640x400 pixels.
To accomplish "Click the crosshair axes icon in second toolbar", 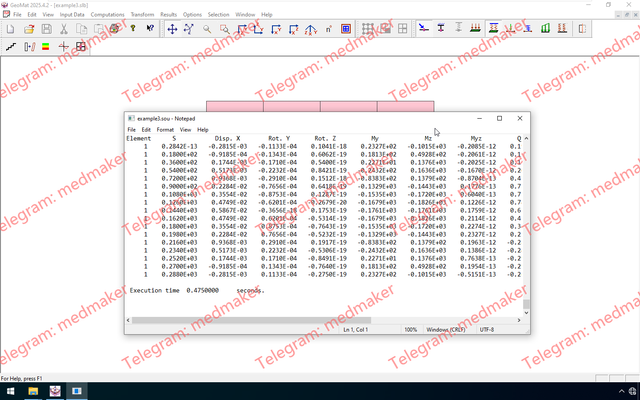I will tap(63, 47).
